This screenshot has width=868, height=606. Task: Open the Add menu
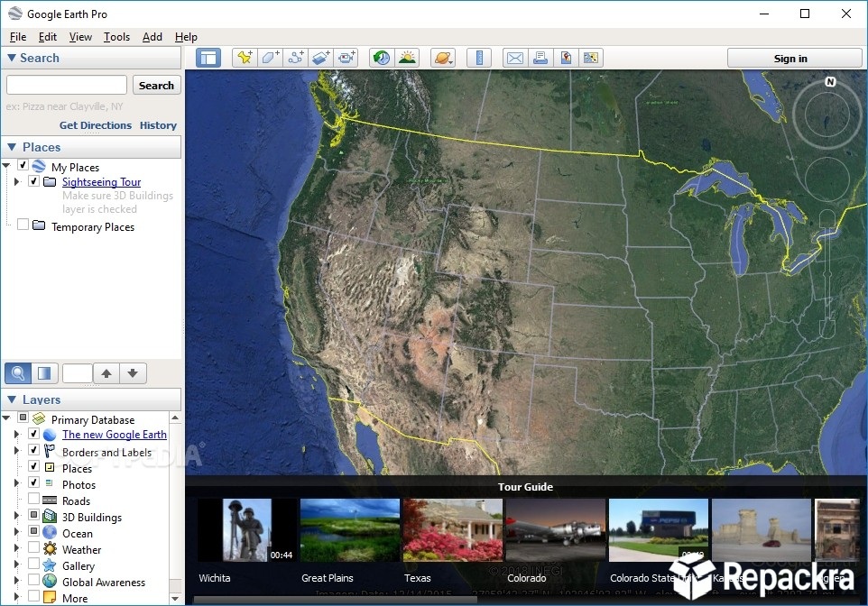[x=152, y=37]
